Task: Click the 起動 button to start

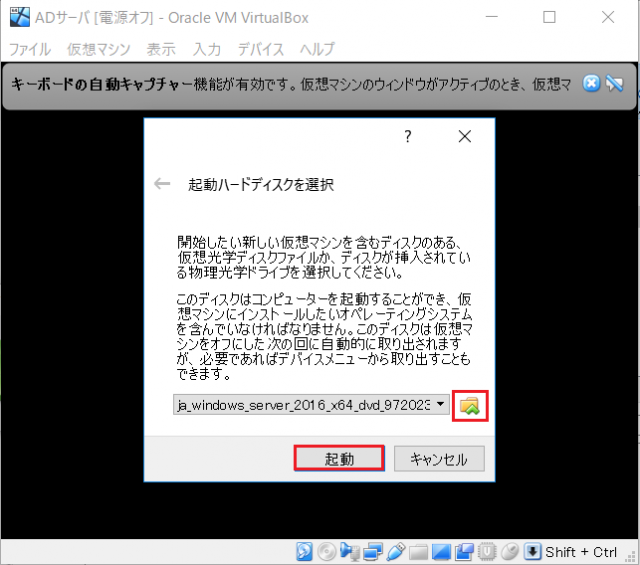Action: tap(339, 458)
